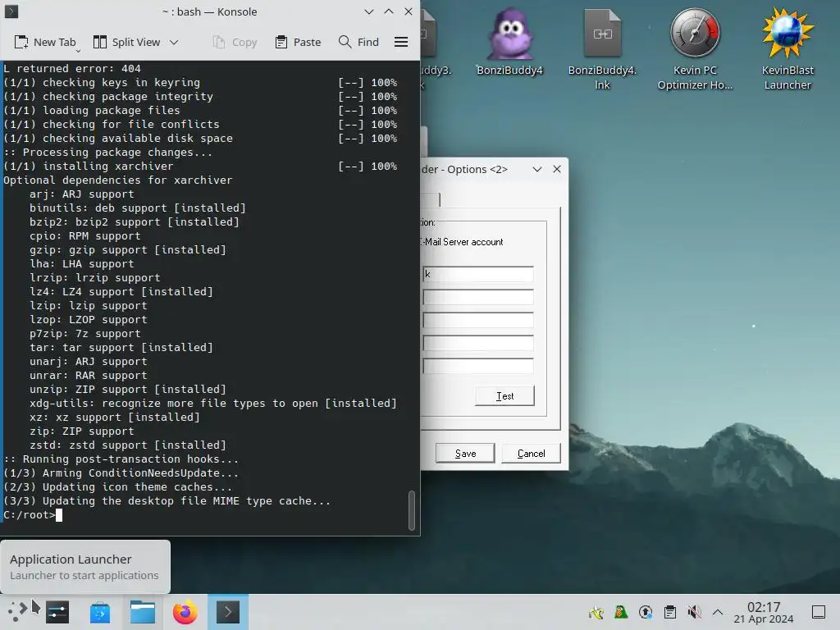
Task: Click the Paste toolbar button
Action: (298, 42)
